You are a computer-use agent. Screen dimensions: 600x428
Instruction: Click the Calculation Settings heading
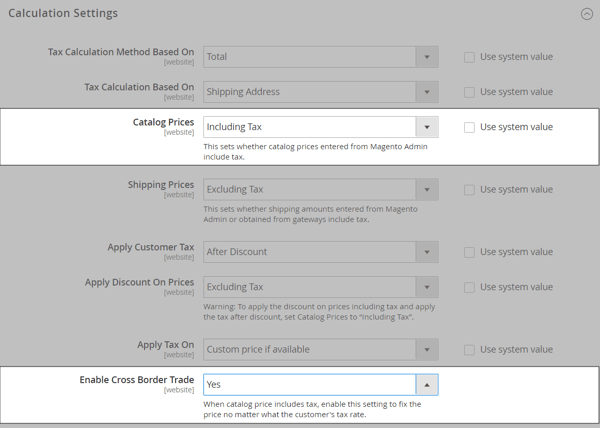(63, 13)
